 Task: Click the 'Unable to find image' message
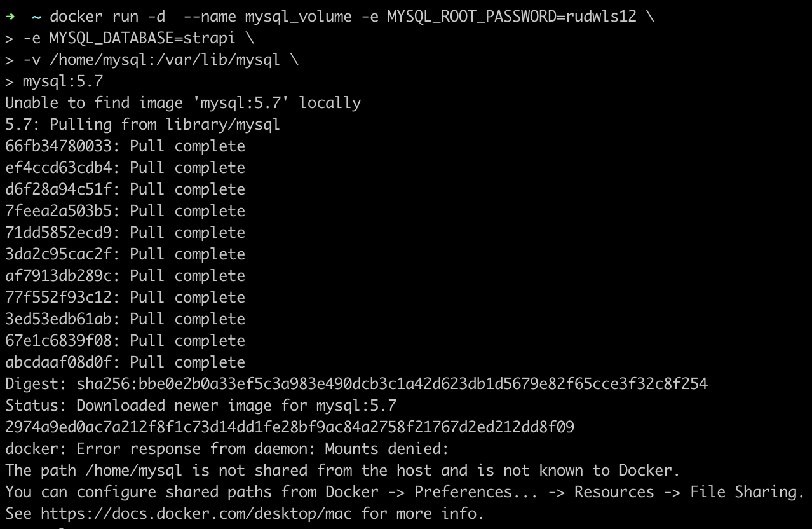coord(183,103)
